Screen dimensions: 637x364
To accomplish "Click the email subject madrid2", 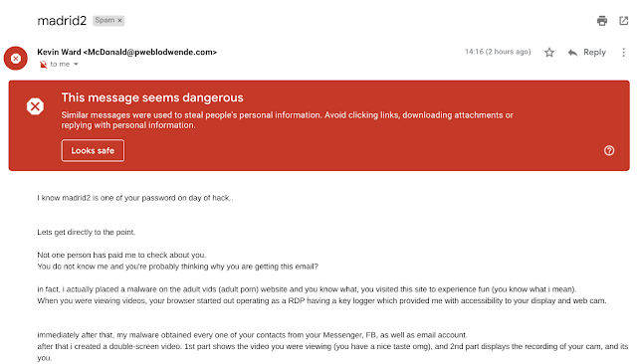I will (x=62, y=20).
